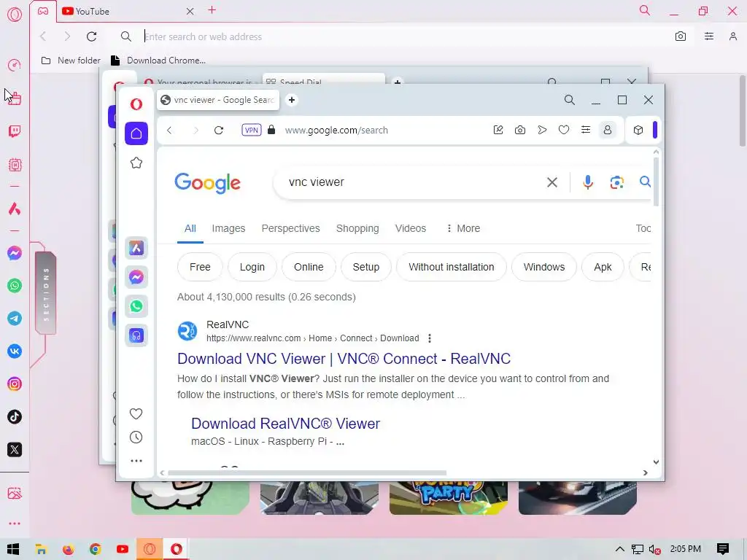Image resolution: width=747 pixels, height=560 pixels.
Task: Open Aria AI icon in GX sidebar
Action: (15, 209)
